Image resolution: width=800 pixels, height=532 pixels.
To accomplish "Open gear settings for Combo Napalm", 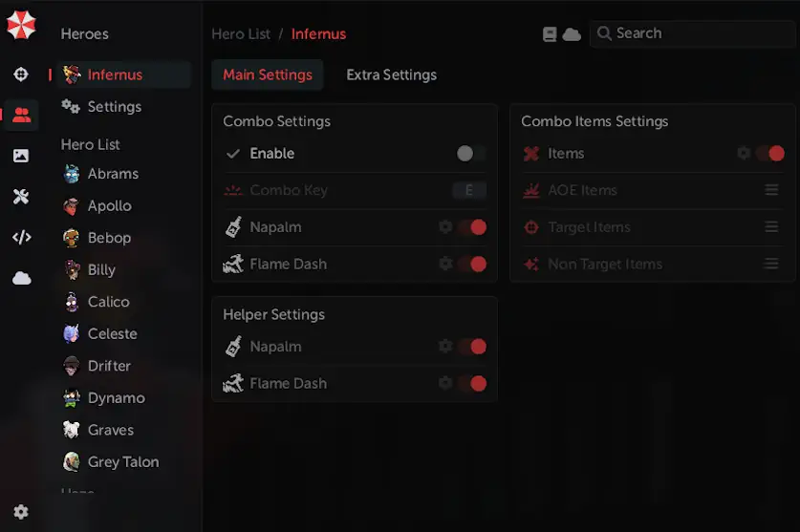I will [445, 227].
